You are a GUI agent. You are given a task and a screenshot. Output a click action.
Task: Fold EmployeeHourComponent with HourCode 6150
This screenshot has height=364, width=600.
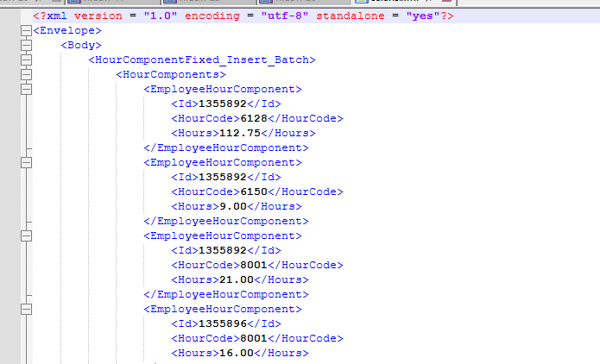coord(26,162)
